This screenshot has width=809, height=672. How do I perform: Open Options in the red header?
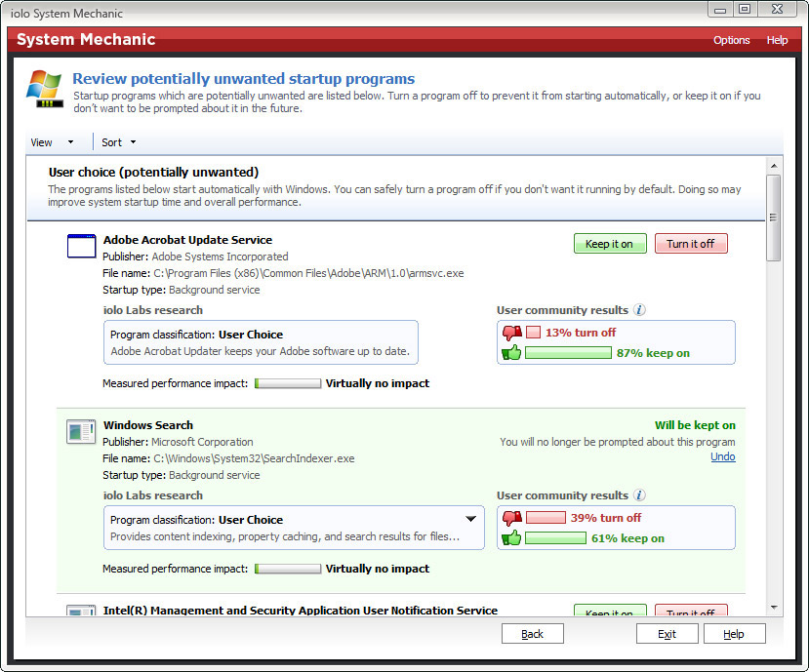coord(731,40)
